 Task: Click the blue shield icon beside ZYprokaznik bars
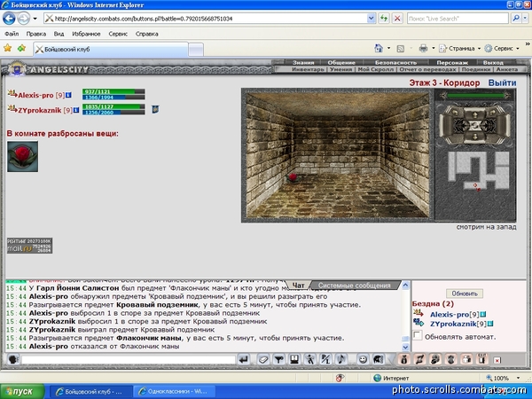coord(155,109)
